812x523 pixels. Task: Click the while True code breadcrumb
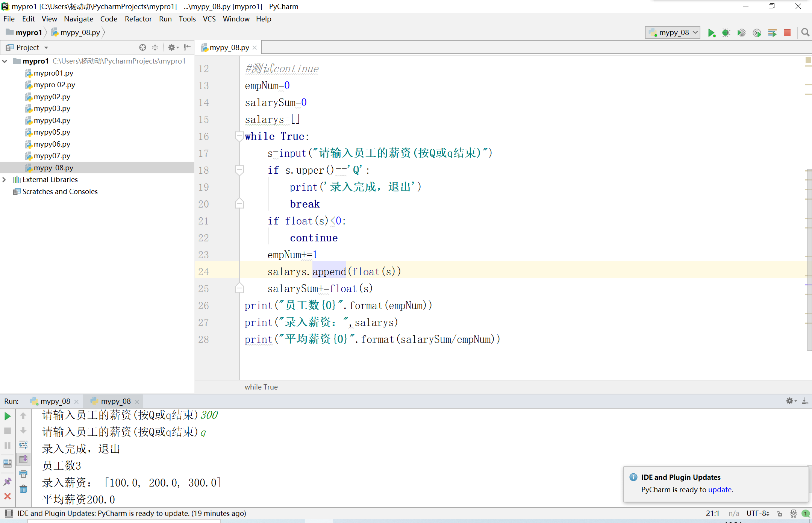click(261, 387)
